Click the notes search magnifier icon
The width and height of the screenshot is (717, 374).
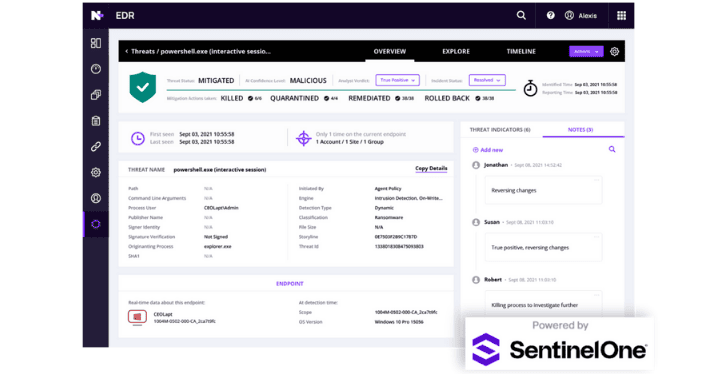pyautogui.click(x=612, y=149)
